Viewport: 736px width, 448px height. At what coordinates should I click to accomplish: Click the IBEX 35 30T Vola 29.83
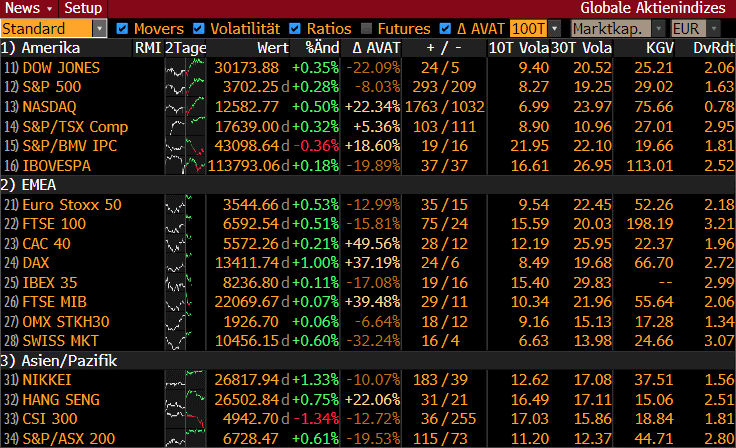[x=592, y=283]
